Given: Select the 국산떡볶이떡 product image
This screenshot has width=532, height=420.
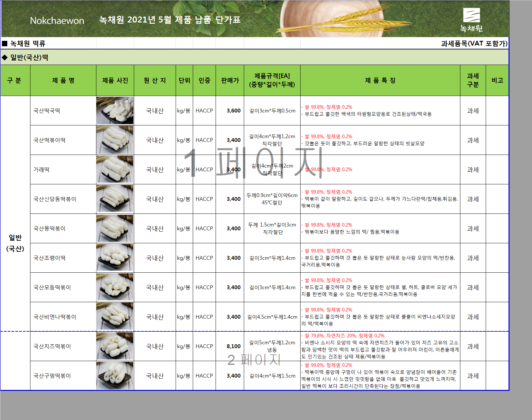Looking at the screenshot, I should click(x=115, y=140).
